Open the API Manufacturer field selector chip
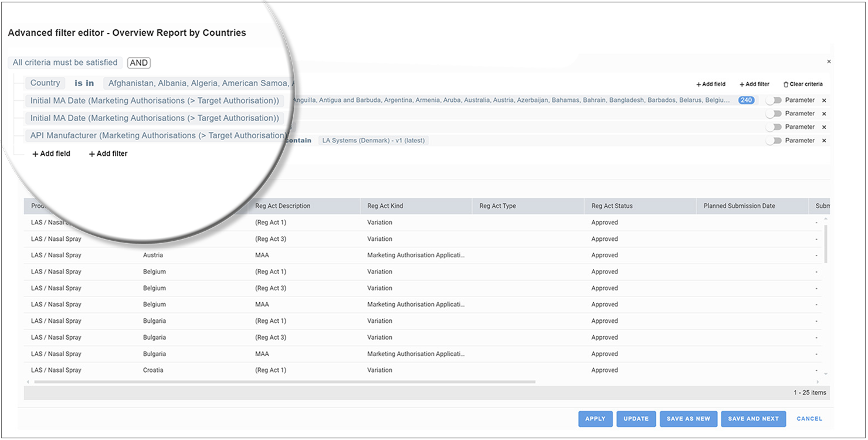This screenshot has width=868, height=440. (158, 135)
